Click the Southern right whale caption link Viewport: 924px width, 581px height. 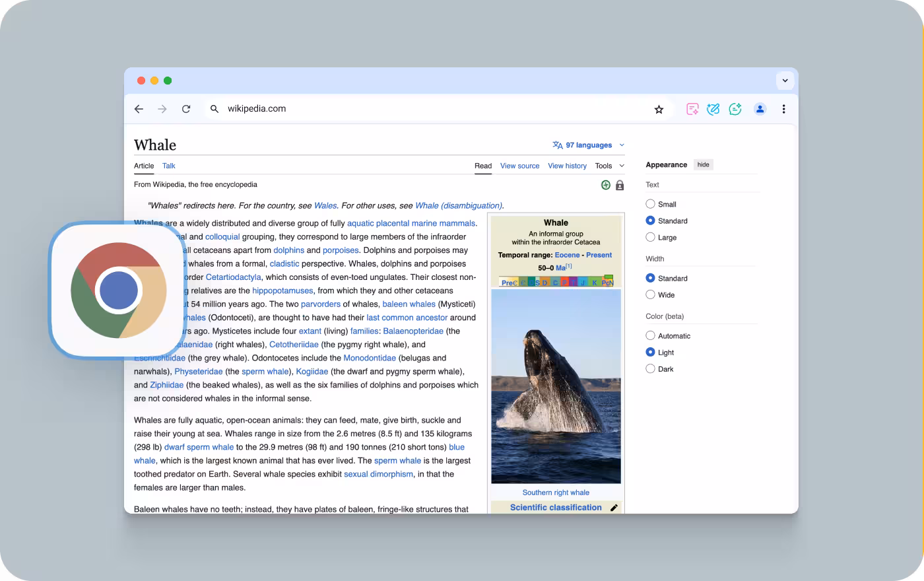point(556,493)
